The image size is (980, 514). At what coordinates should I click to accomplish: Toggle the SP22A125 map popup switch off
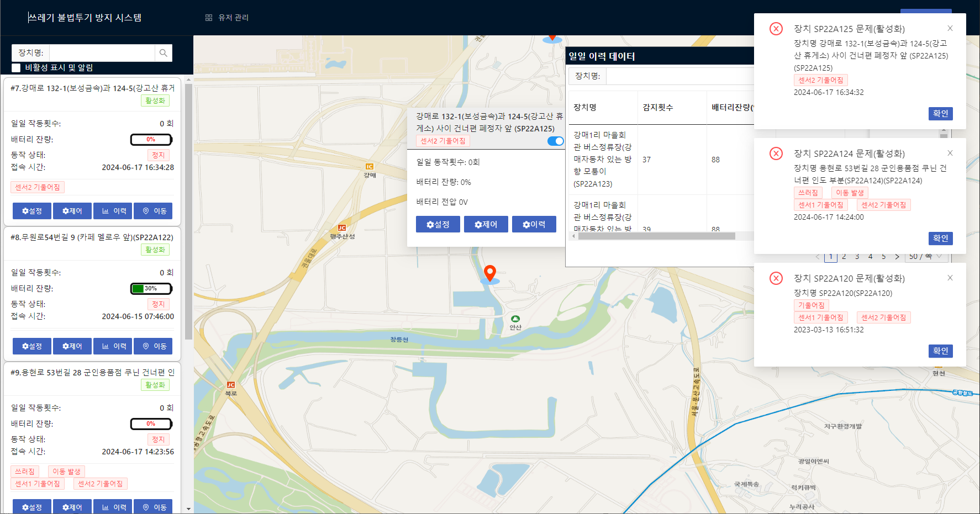pos(555,141)
